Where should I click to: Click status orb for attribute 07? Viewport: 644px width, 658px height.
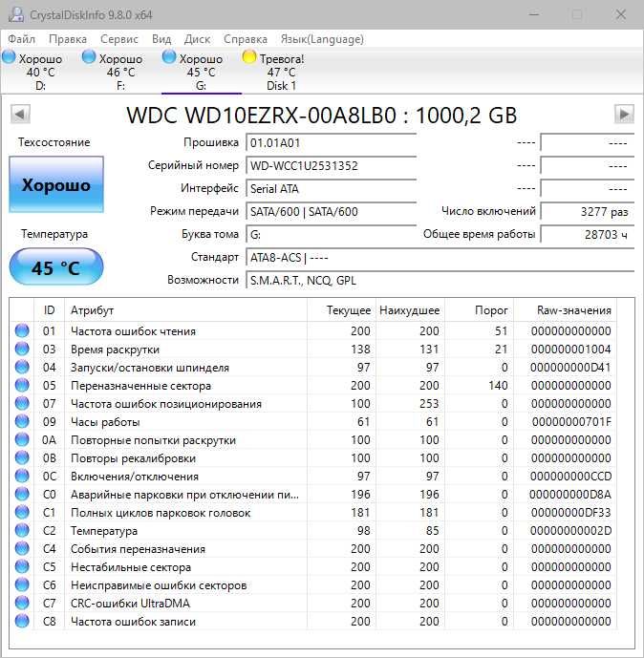(22, 403)
